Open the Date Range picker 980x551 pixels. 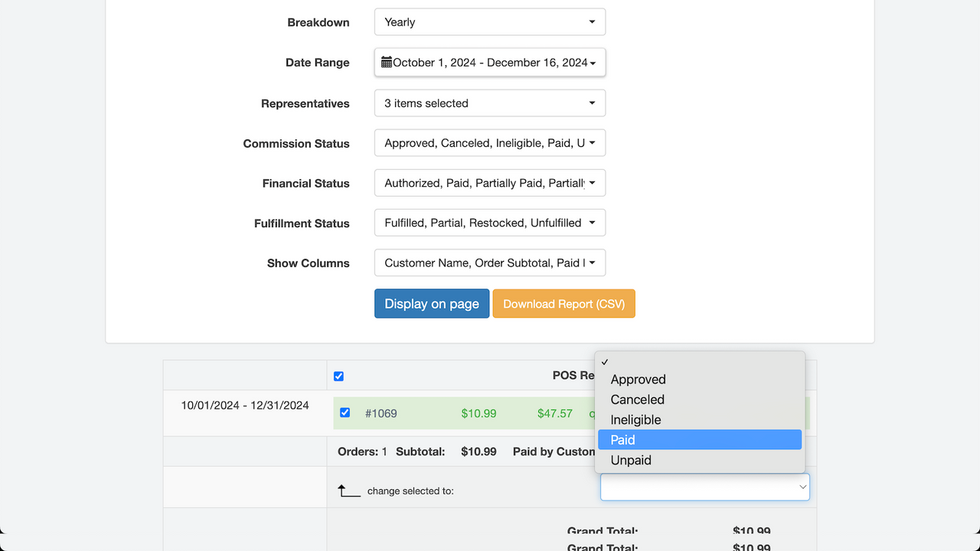[490, 63]
